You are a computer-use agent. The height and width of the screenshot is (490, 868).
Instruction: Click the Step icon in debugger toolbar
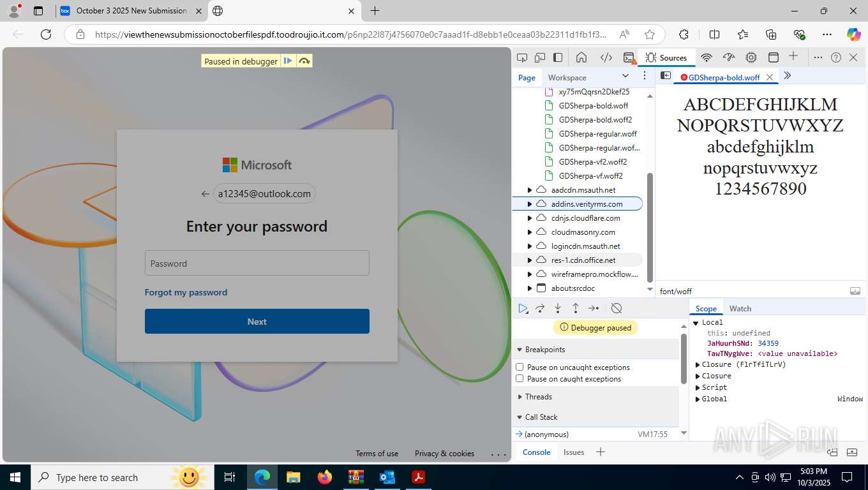tap(594, 308)
